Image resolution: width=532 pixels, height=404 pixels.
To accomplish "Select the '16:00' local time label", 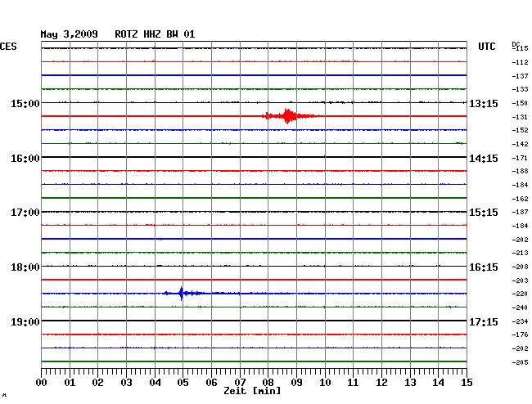I will pyautogui.click(x=25, y=159).
